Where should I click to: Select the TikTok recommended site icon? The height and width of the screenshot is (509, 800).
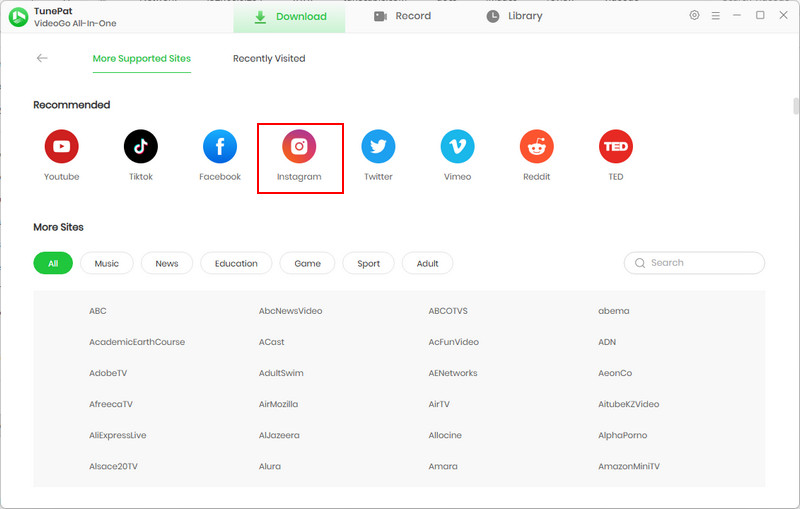pyautogui.click(x=140, y=147)
